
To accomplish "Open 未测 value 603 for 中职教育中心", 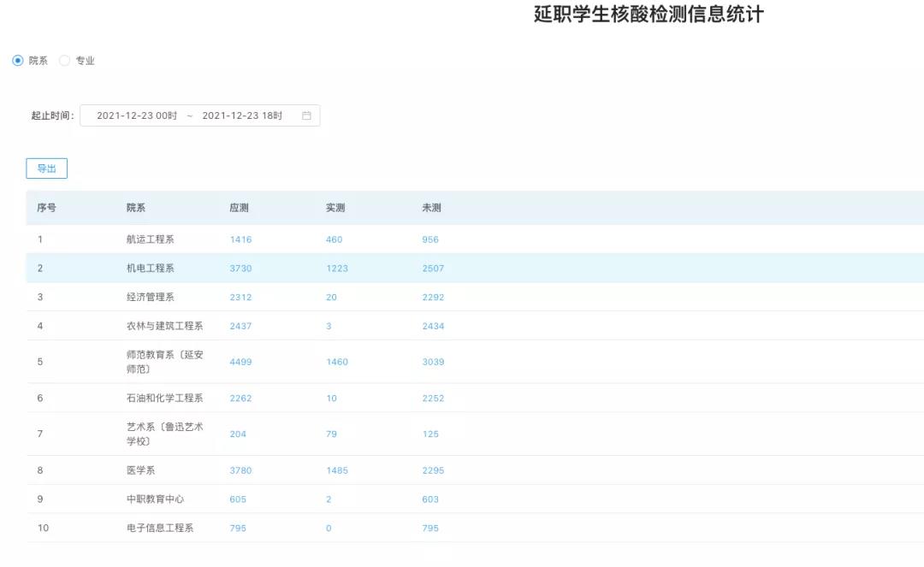I will point(430,499).
